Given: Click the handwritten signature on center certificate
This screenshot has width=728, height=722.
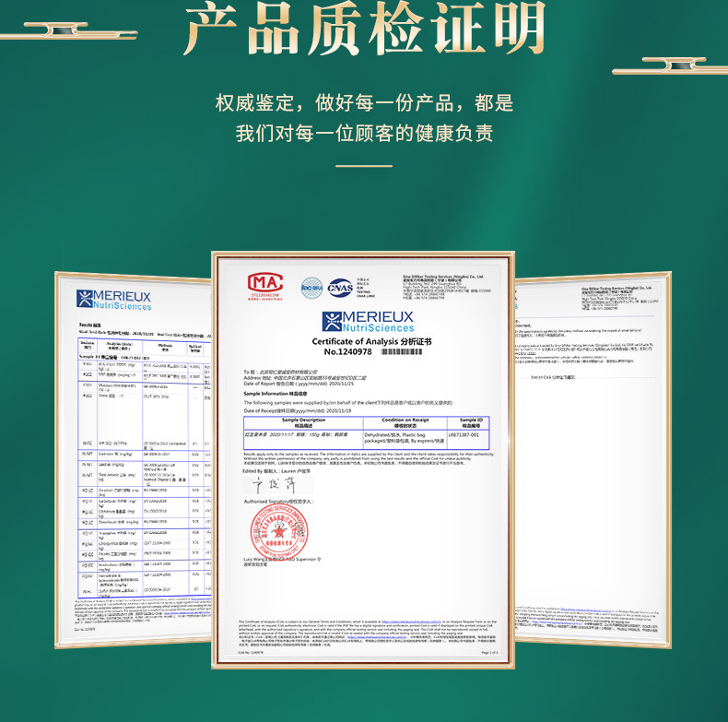Looking at the screenshot, I should point(276,486).
